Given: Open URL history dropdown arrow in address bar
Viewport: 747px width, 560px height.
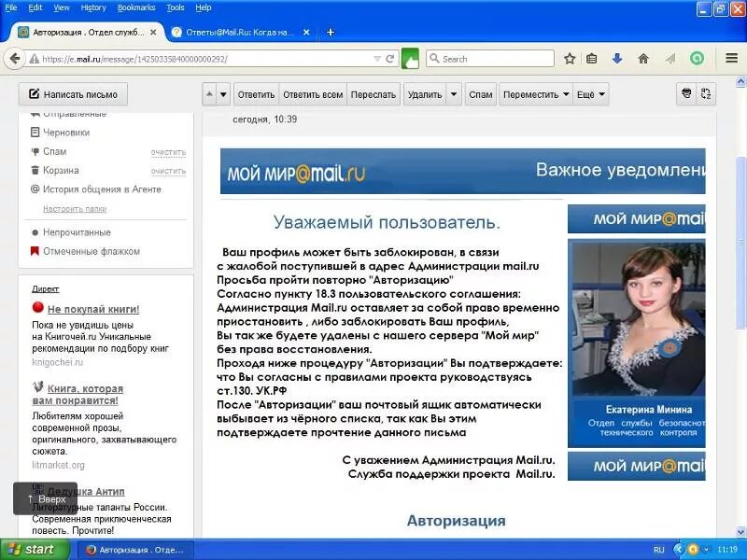Looking at the screenshot, I should (377, 59).
